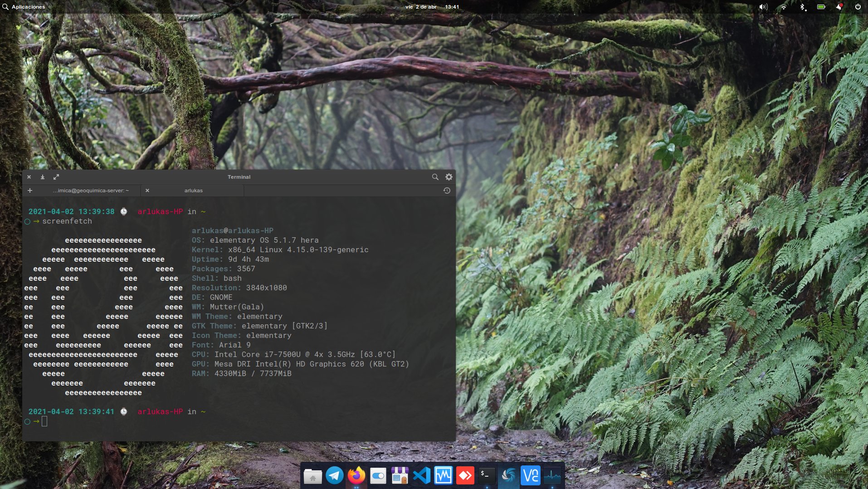This screenshot has width=868, height=489.
Task: Add a new terminal tab
Action: [x=30, y=191]
